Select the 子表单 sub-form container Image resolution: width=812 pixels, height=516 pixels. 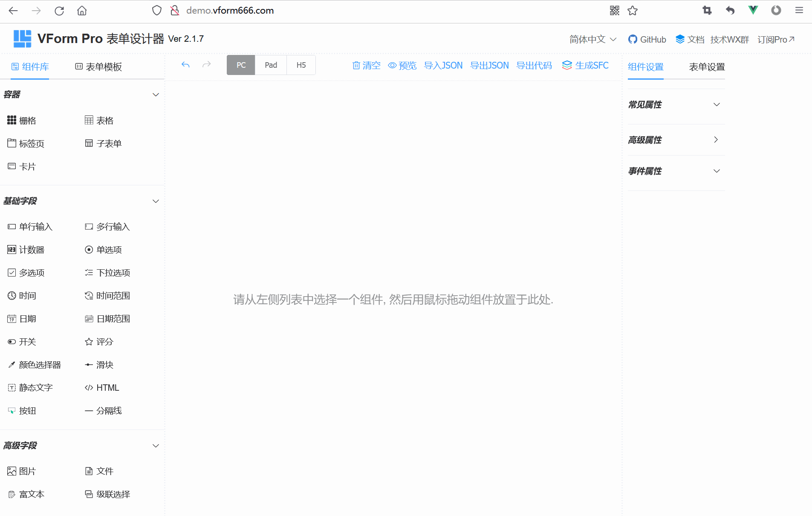point(108,143)
